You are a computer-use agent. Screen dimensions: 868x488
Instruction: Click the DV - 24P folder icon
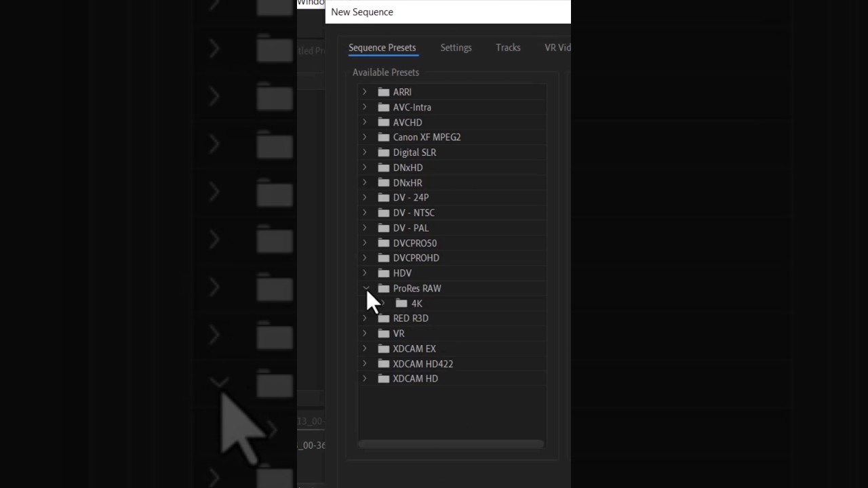[383, 197]
